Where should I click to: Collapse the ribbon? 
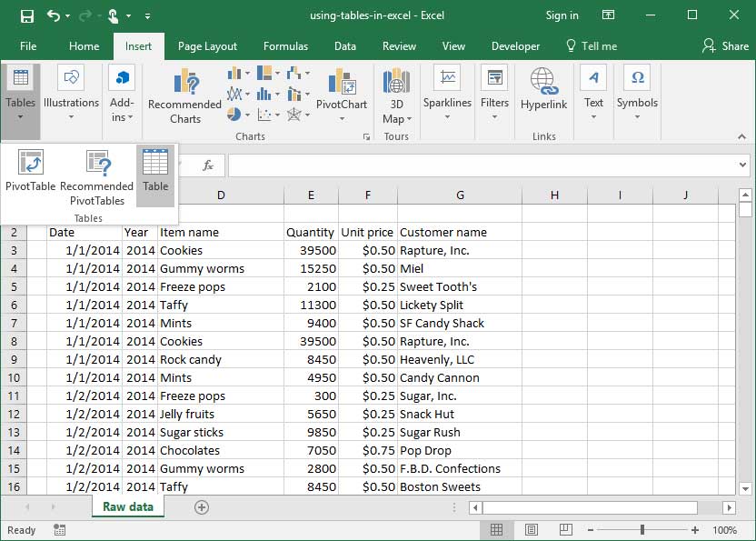(x=741, y=137)
